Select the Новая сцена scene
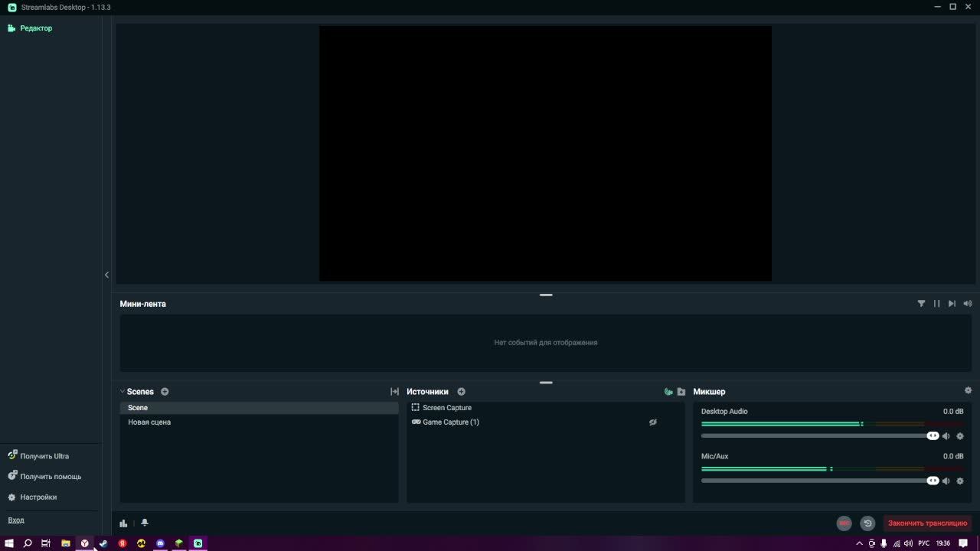This screenshot has height=551, width=980. point(259,422)
